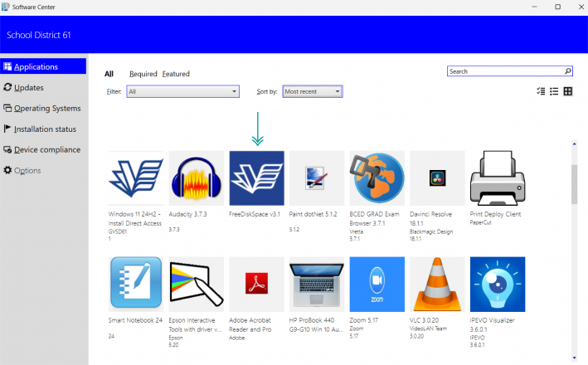This screenshot has width=588, height=365.
Task: Click the vertical scrollbar thumb
Action: pyautogui.click(x=575, y=182)
